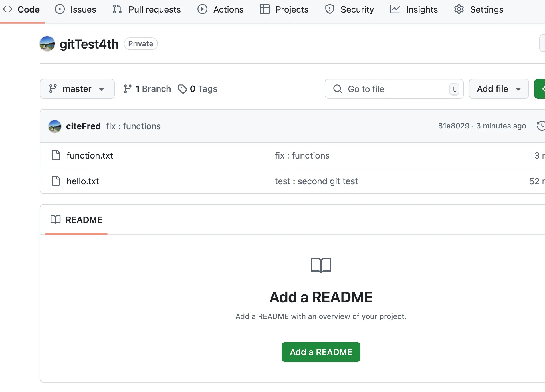This screenshot has height=392, width=545.
Task: Click the repository owner avatar beside gitTest4th
Action: [x=47, y=44]
